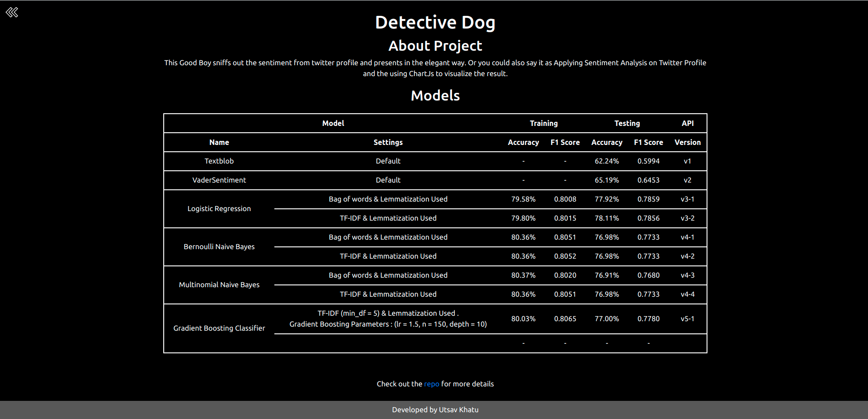This screenshot has width=868, height=419.
Task: Click the Model column group header
Action: (x=333, y=123)
